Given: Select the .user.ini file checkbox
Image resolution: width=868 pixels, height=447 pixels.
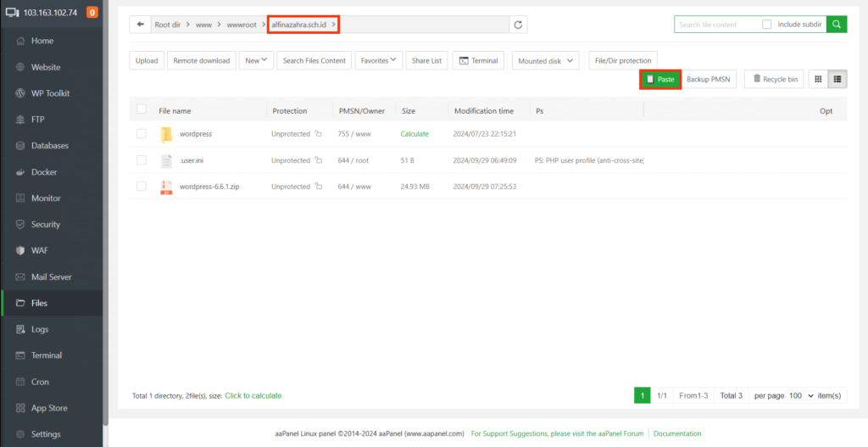Looking at the screenshot, I should (x=142, y=160).
